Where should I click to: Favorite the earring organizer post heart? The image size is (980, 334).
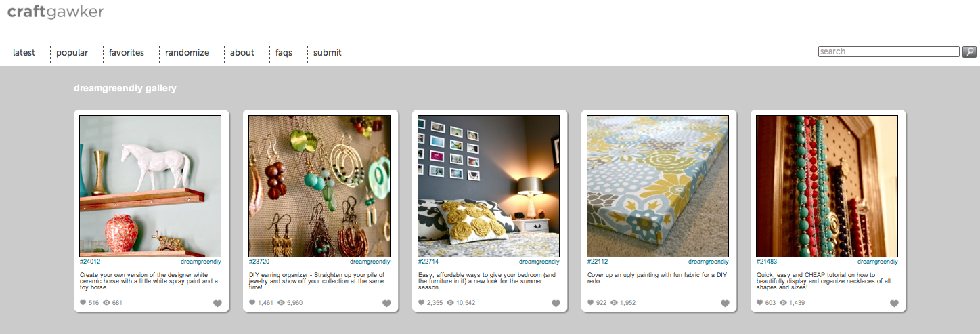click(x=386, y=304)
